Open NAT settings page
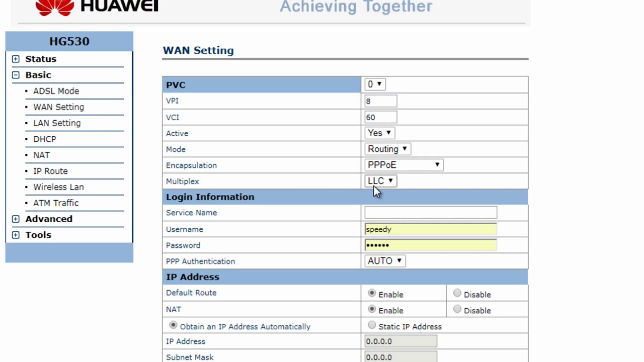The image size is (644, 362). pyautogui.click(x=42, y=155)
